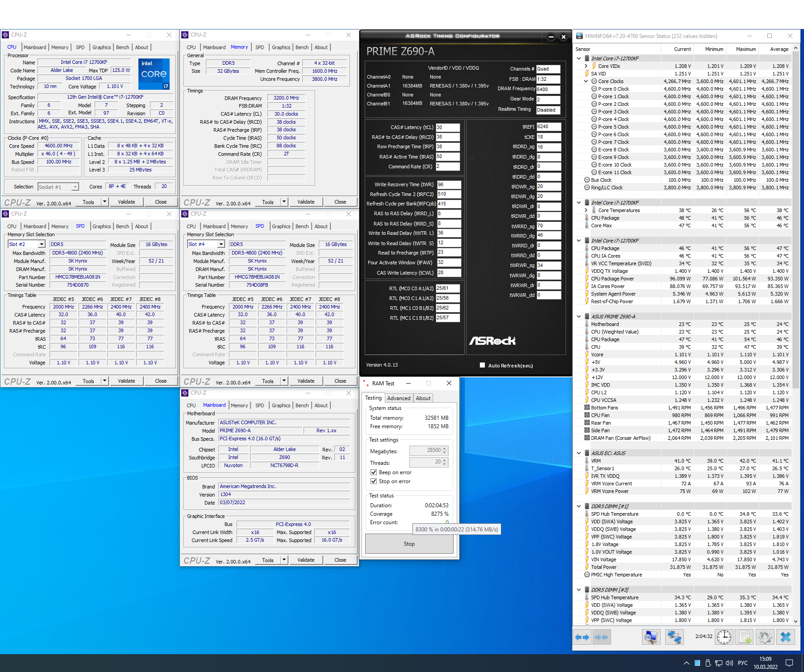Viewport: 804px width, 672px height.
Task: Open Safely Remove Hardware tray icon
Action: pyautogui.click(x=708, y=663)
